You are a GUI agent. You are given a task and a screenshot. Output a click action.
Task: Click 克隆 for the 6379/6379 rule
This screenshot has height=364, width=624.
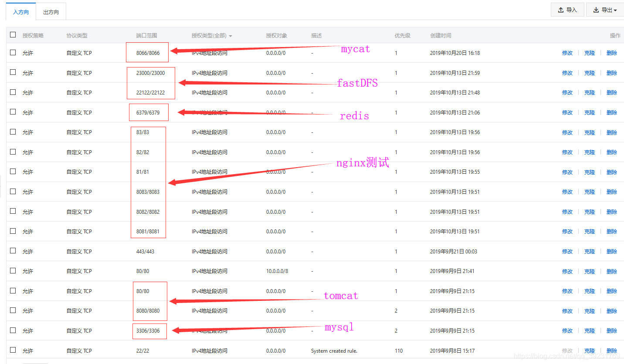(590, 113)
